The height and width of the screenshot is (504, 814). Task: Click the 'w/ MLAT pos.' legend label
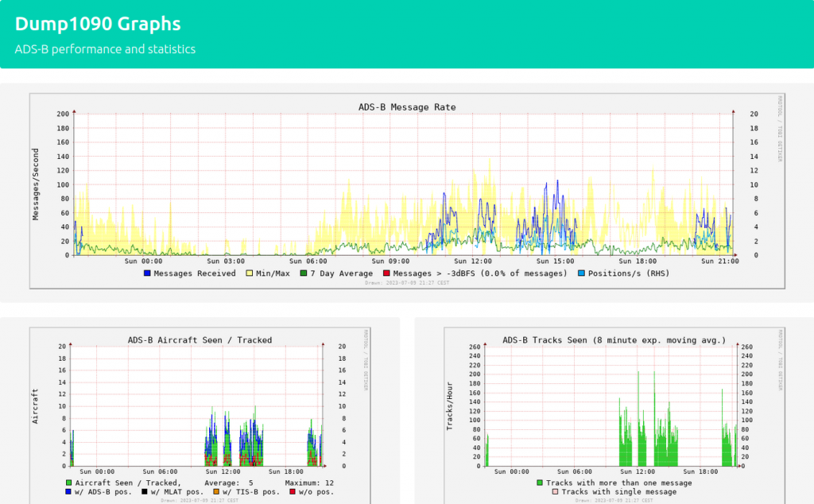[177, 491]
